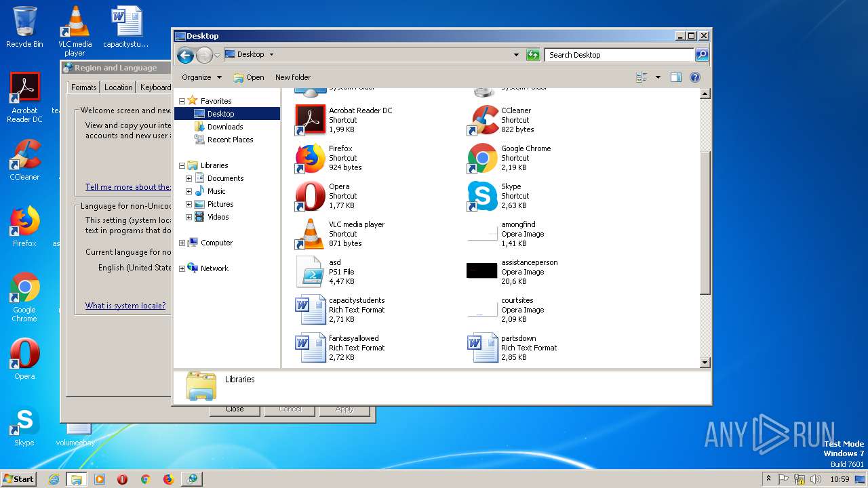Open the Organize dropdown menu

pyautogui.click(x=201, y=77)
